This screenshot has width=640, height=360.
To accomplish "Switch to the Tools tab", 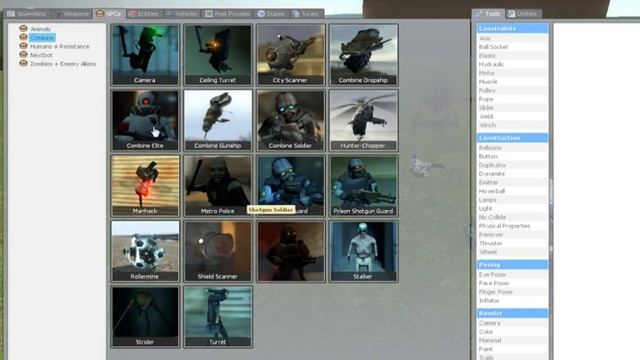I will pos(488,14).
